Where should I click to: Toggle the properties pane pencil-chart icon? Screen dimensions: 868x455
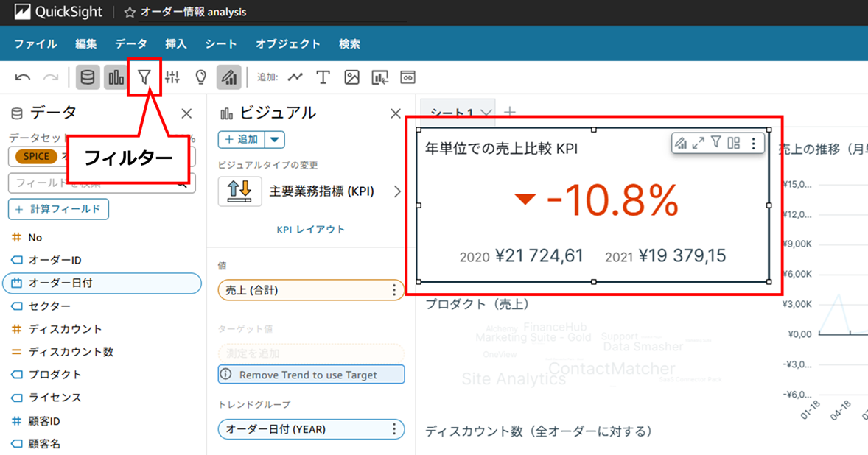229,77
